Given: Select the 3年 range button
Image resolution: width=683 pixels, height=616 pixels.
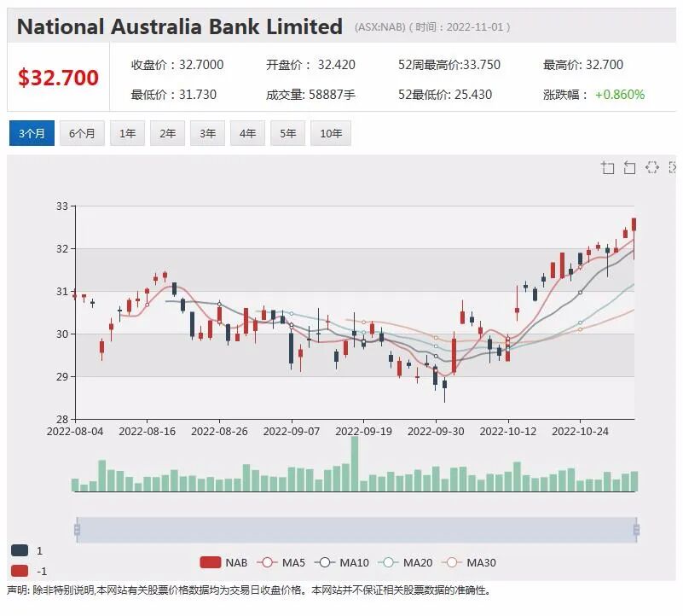Looking at the screenshot, I should [207, 133].
